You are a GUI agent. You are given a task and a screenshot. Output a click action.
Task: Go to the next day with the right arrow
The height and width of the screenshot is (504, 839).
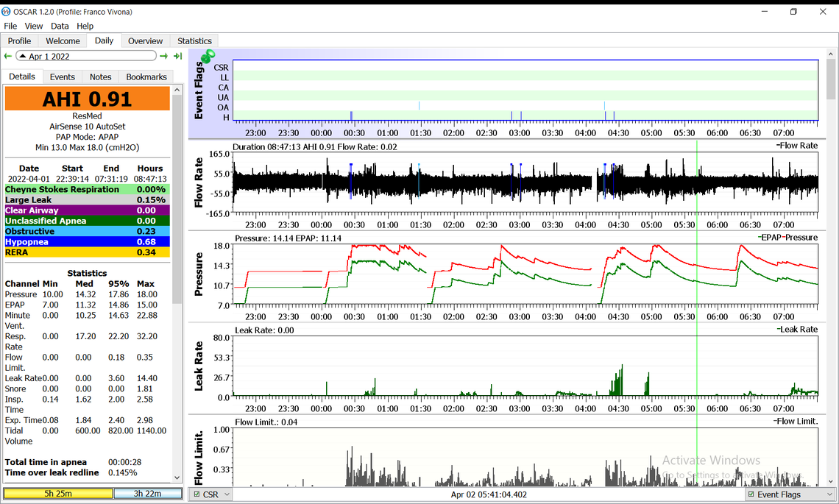163,56
